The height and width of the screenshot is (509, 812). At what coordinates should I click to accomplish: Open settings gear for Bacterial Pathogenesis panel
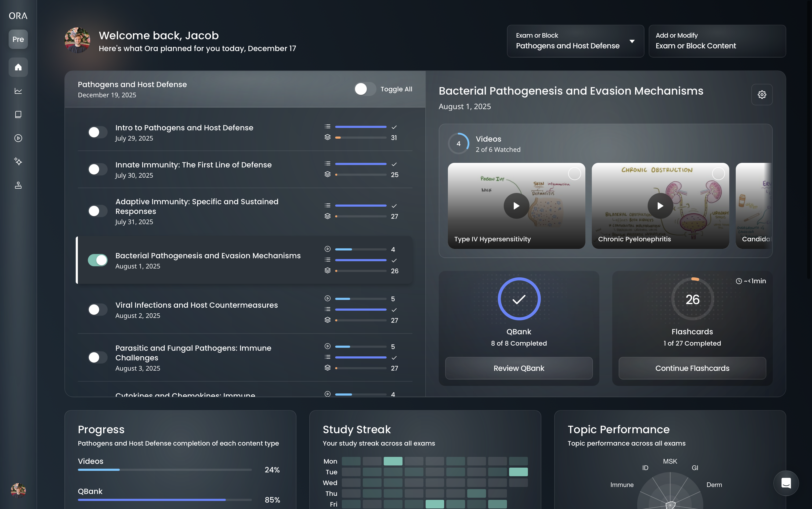[762, 95]
